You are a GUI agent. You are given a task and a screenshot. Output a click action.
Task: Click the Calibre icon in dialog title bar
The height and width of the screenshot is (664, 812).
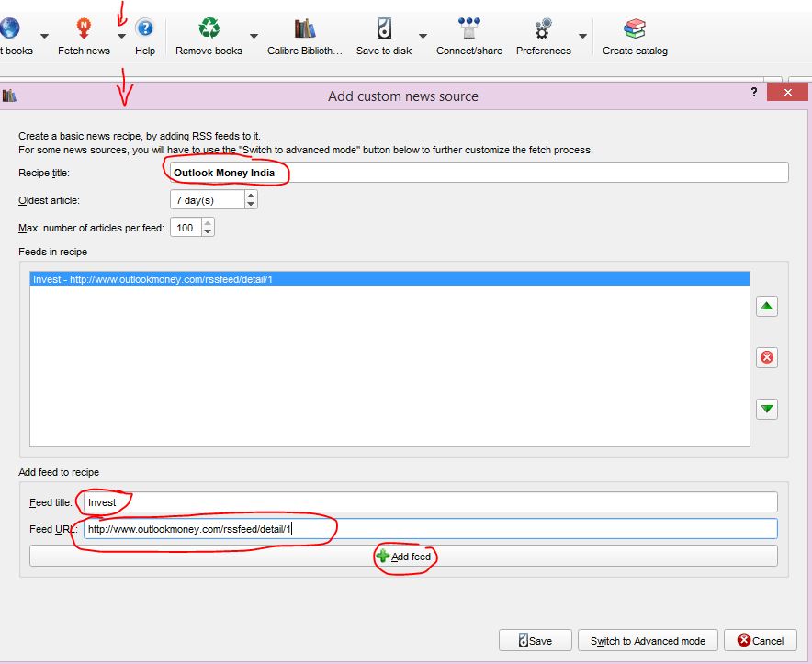(x=9, y=96)
